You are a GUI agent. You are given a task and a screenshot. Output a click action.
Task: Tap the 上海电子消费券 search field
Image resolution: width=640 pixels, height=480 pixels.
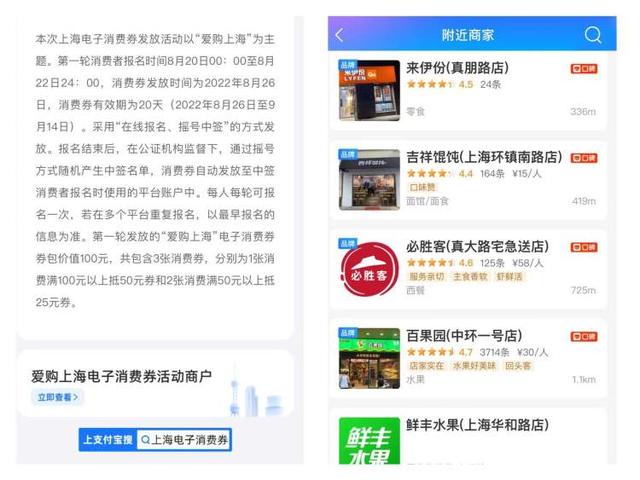click(184, 440)
